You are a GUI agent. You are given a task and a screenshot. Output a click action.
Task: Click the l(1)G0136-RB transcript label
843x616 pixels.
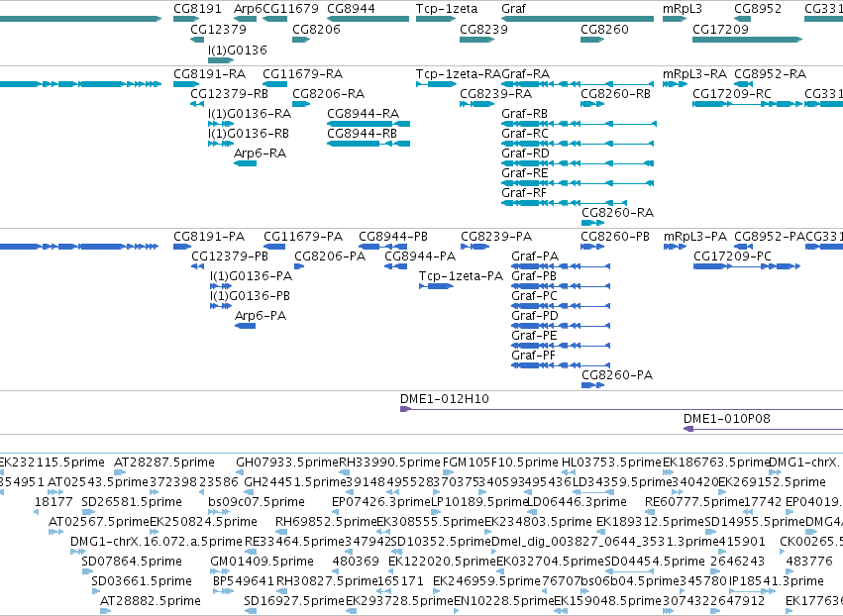point(249,133)
